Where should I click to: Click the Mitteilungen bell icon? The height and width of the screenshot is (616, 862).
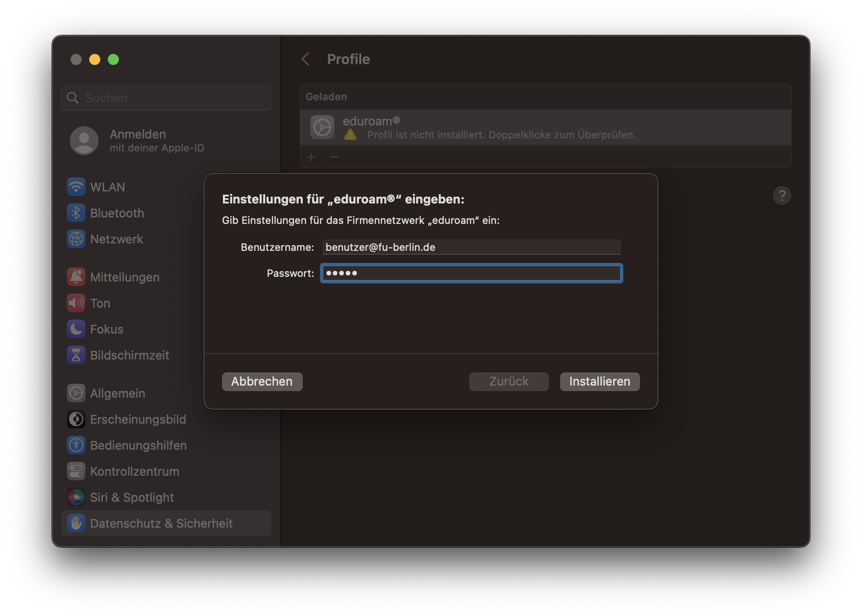tap(76, 277)
